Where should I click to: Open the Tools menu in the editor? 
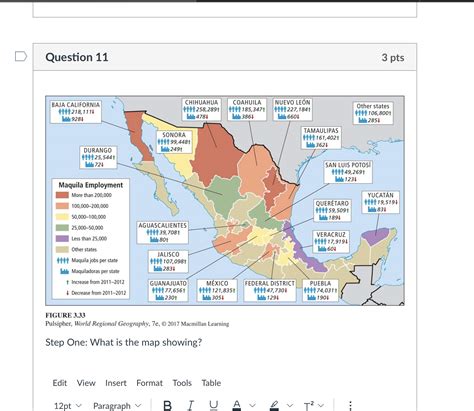[x=182, y=383]
